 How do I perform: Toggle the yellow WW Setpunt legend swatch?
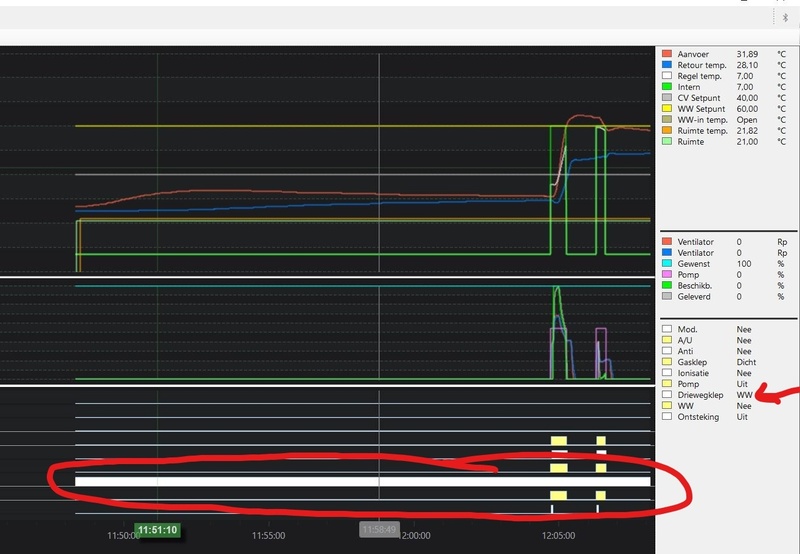(x=666, y=109)
